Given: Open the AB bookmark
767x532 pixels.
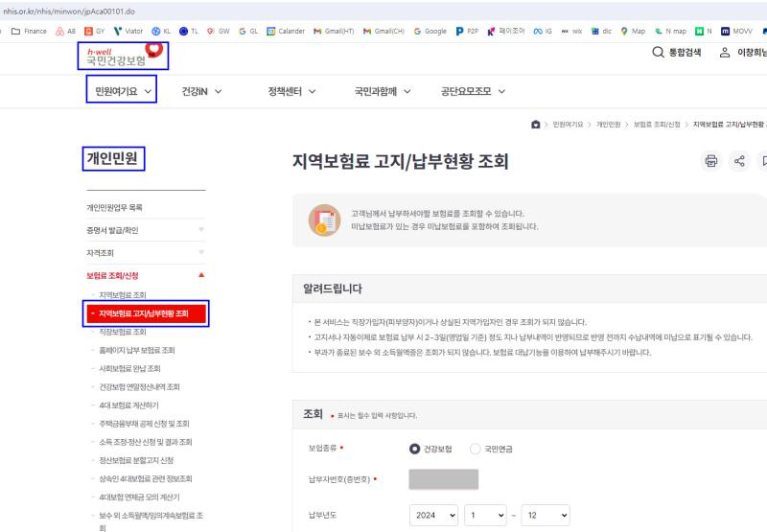Looking at the screenshot, I should pyautogui.click(x=65, y=31).
